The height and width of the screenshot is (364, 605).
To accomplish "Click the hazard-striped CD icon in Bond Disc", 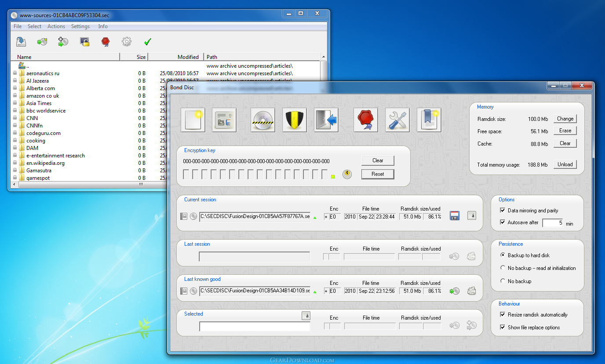I will [x=263, y=120].
